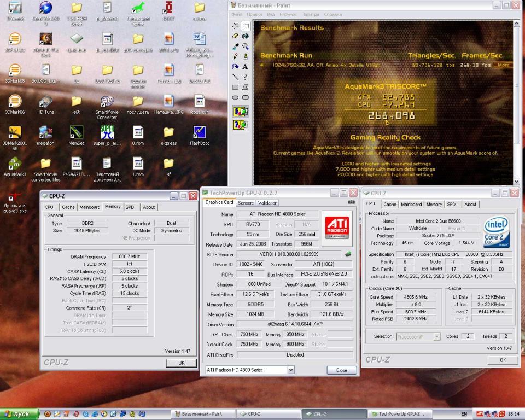The image size is (525, 420).
Task: Click OK in the CPU-Z processor window
Action: click(x=503, y=360)
